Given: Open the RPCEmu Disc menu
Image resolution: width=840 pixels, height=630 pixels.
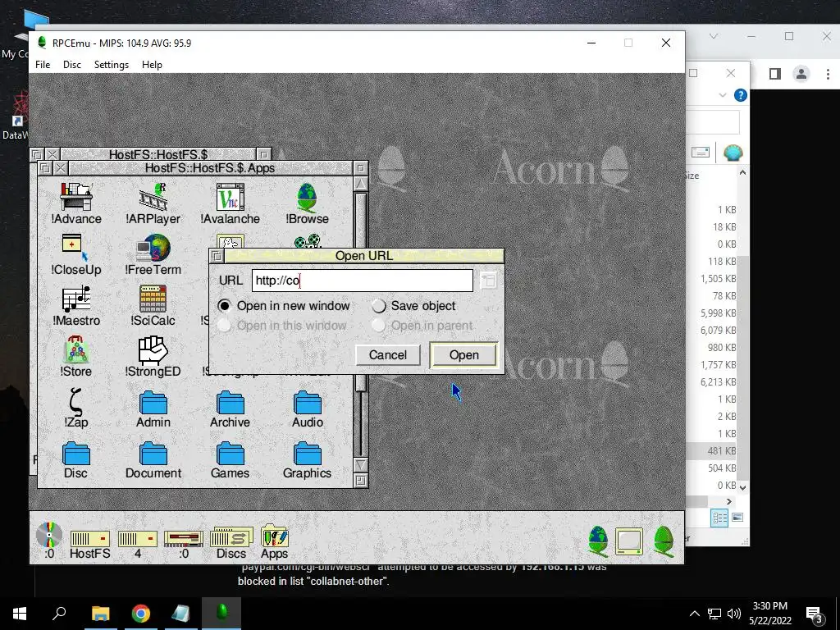Looking at the screenshot, I should point(72,64).
